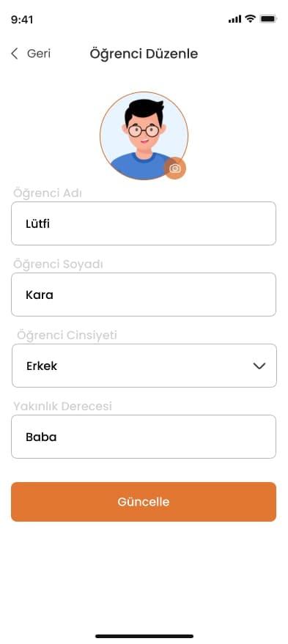Click the Yakınlık Derecesi label
The image size is (288, 644).
(x=62, y=406)
